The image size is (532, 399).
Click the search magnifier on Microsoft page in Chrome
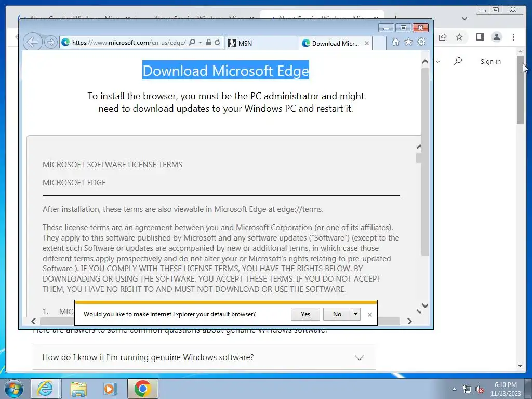(x=458, y=61)
